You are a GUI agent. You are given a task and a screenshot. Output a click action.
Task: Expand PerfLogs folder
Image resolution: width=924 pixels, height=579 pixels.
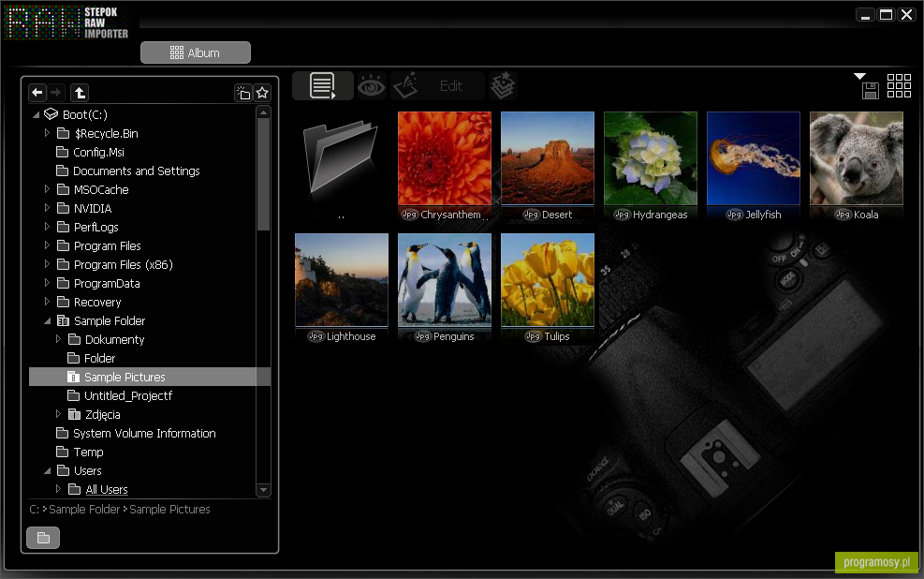pos(47,227)
